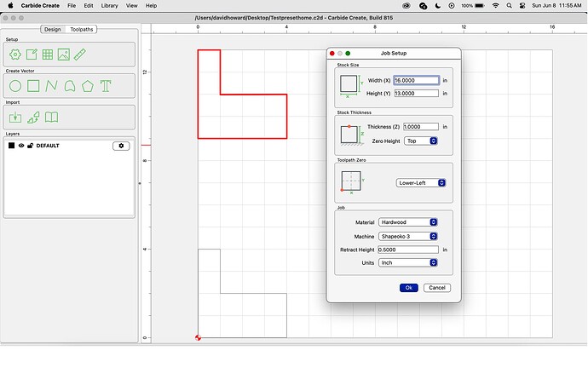The width and height of the screenshot is (588, 379).
Task: Open the grid settings icon
Action: (x=48, y=55)
